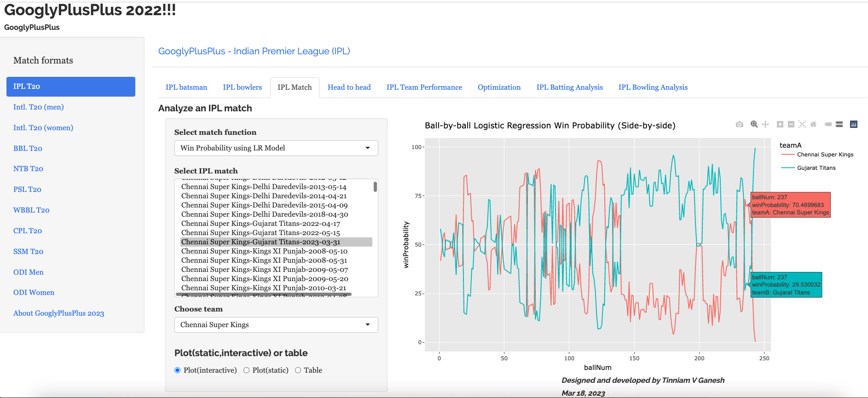Select the plot Zoom tool
Screen dimensions: 868x398
coord(754,124)
